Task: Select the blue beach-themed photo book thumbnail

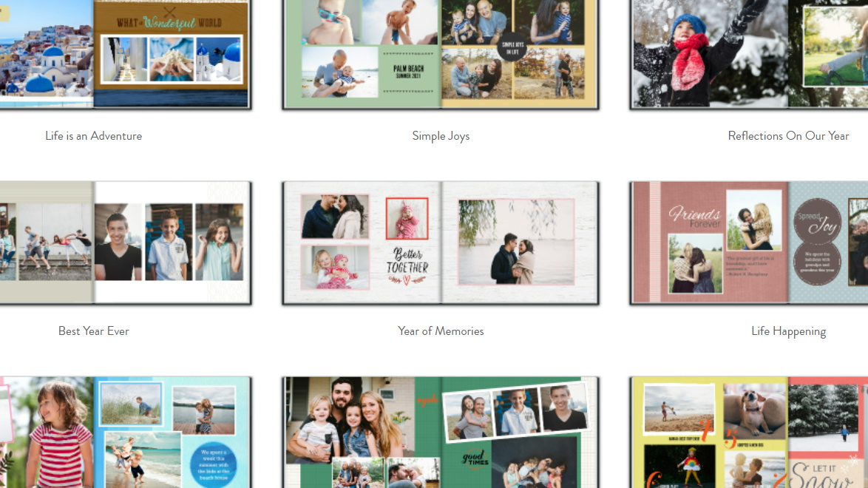Action: (x=125, y=432)
